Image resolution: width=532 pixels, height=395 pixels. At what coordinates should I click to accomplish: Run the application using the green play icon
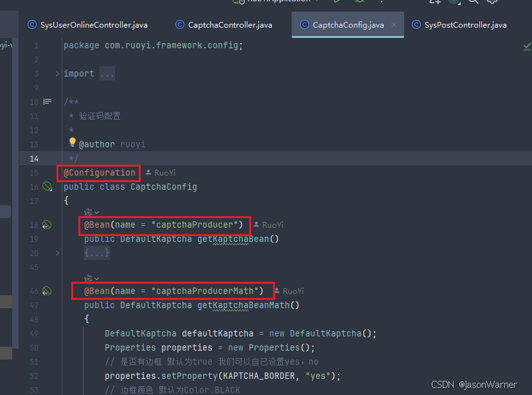(337, 3)
